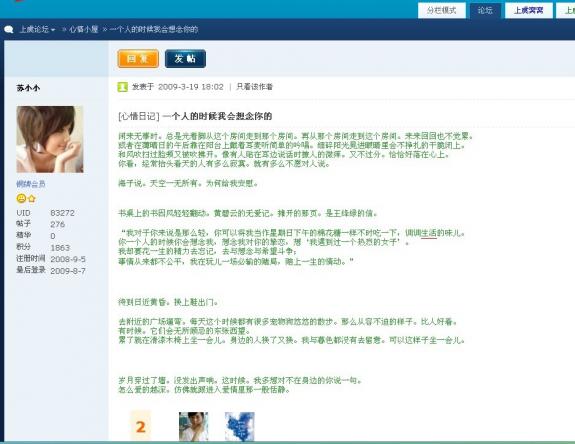Select the 论坛 tab
Image resolution: width=575 pixels, height=444 pixels.
[x=485, y=10]
